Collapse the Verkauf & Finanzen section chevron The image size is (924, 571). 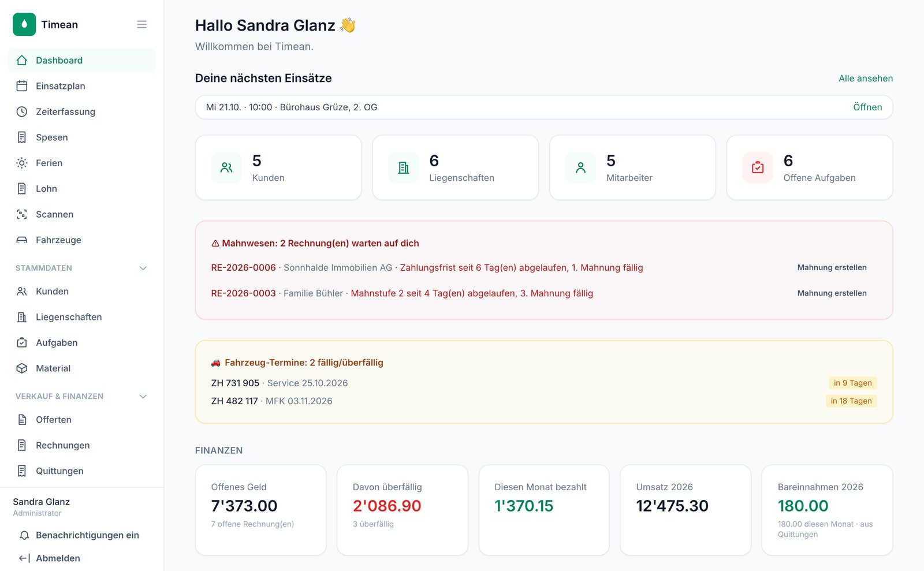pyautogui.click(x=143, y=396)
